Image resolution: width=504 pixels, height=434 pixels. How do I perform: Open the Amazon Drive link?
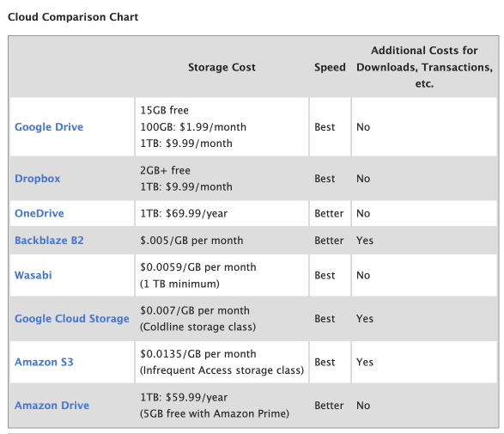[x=52, y=405]
